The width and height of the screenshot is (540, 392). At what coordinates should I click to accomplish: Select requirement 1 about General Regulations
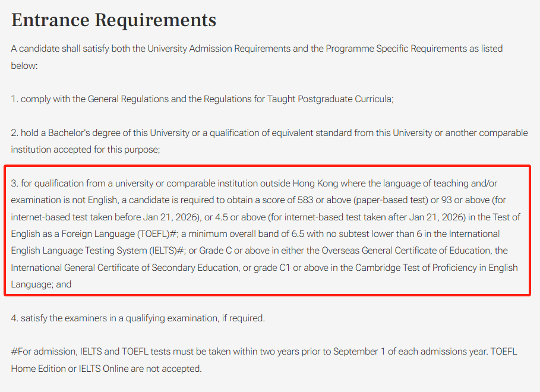(x=202, y=99)
